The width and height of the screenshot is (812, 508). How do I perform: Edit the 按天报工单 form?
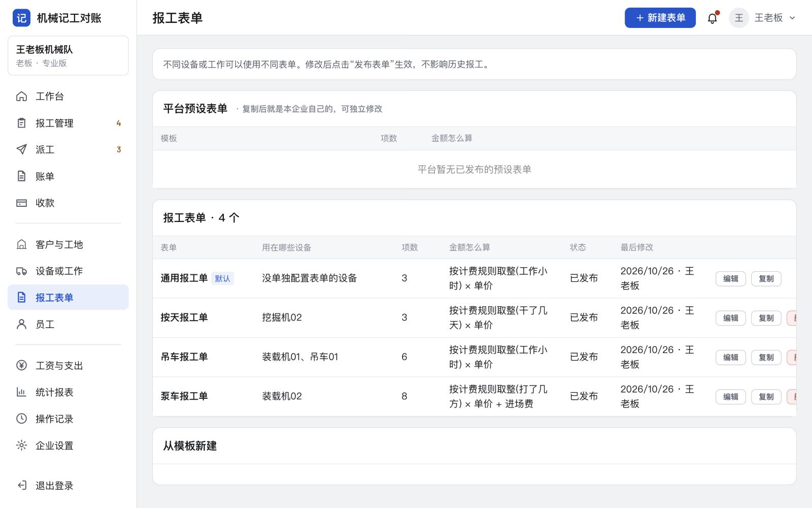click(730, 318)
